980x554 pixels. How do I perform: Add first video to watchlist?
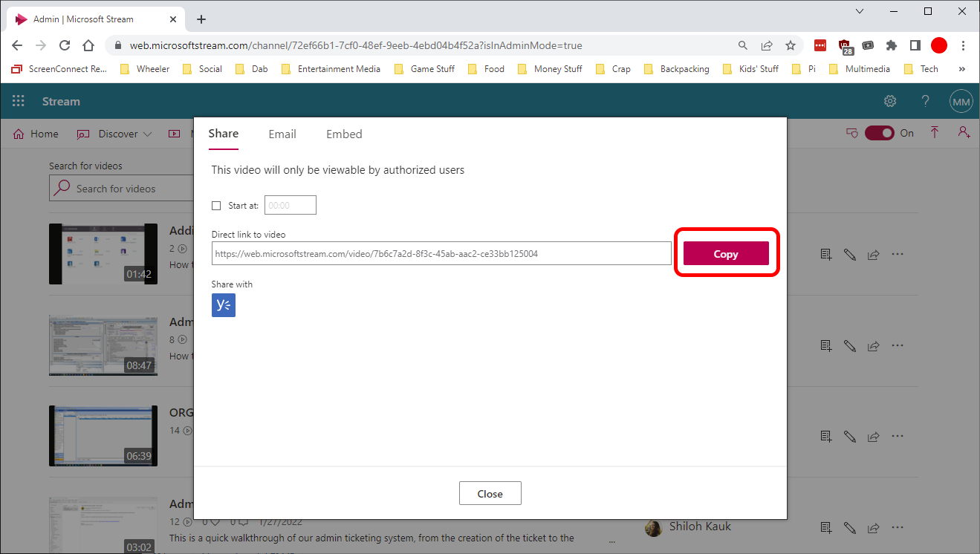(x=826, y=255)
